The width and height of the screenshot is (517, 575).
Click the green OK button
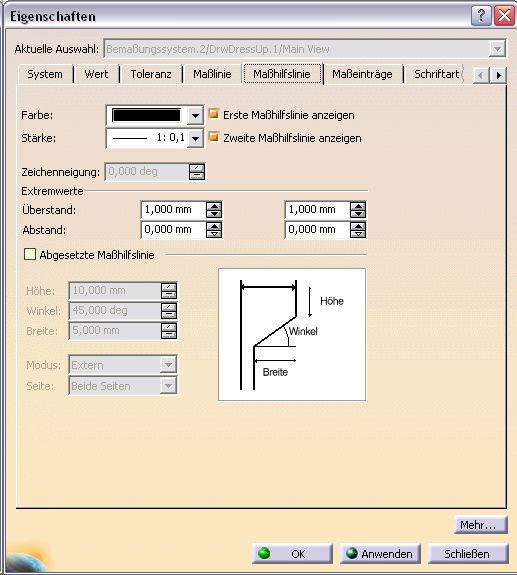(292, 554)
